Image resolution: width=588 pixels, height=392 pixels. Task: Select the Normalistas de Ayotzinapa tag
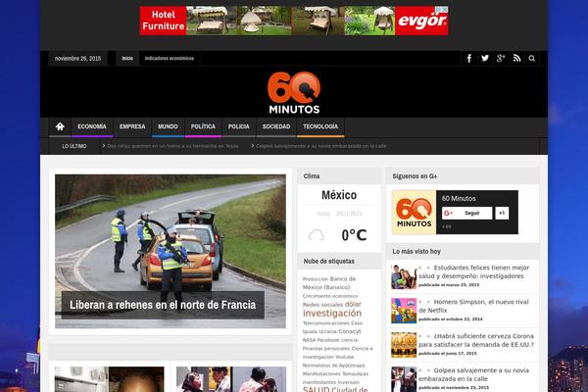(x=333, y=366)
